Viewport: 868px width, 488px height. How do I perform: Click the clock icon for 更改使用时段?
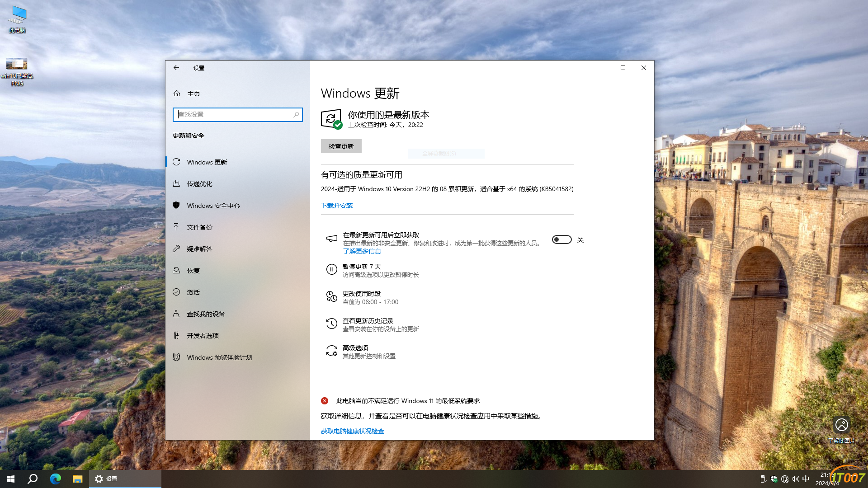(x=332, y=297)
